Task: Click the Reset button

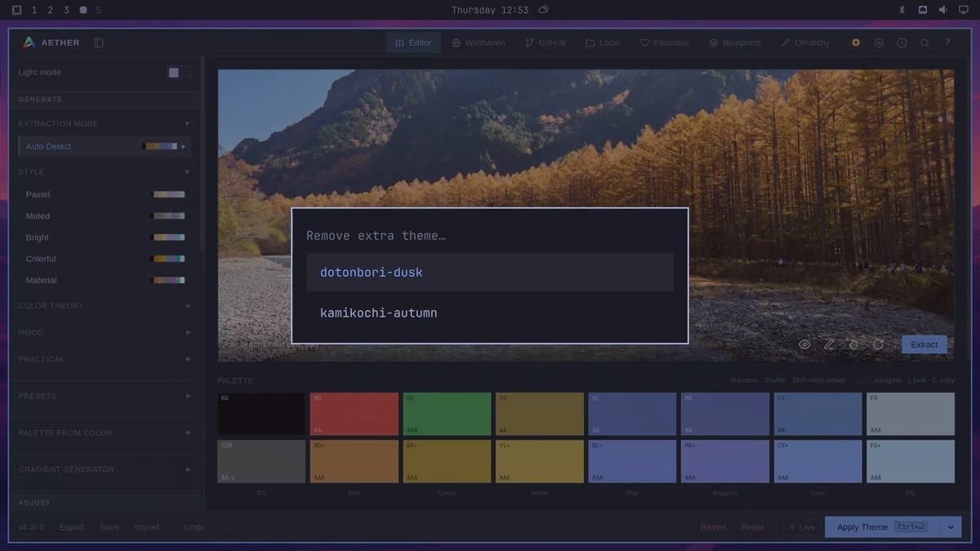Action: coord(753,527)
